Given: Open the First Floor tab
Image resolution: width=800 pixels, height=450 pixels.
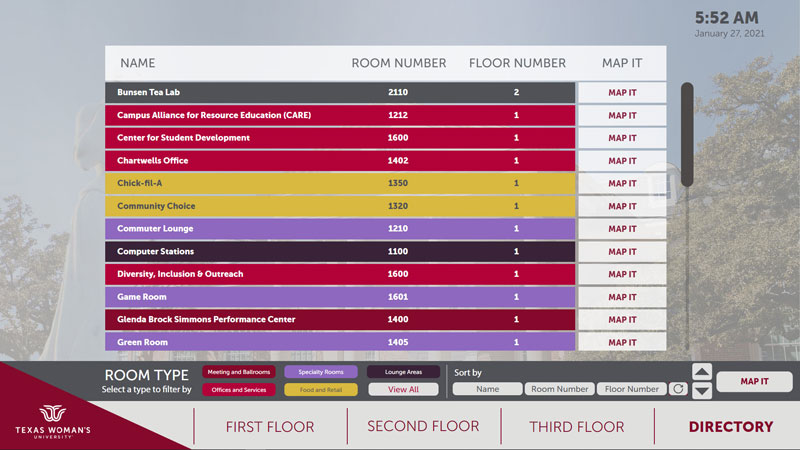Looking at the screenshot, I should click(270, 427).
